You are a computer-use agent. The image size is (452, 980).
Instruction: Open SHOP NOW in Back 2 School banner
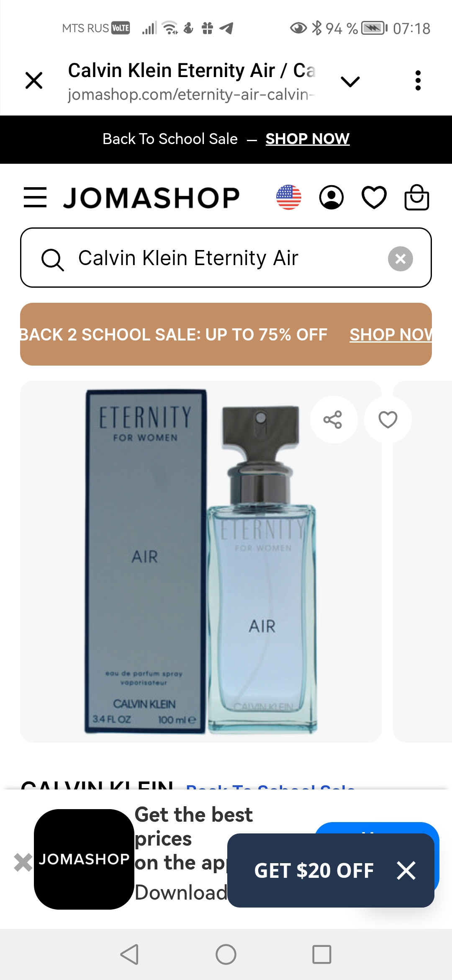(x=391, y=335)
